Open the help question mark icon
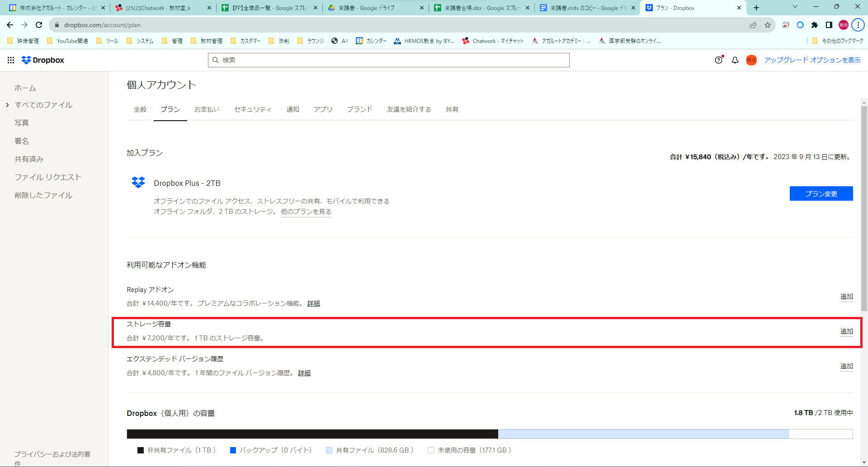 718,60
